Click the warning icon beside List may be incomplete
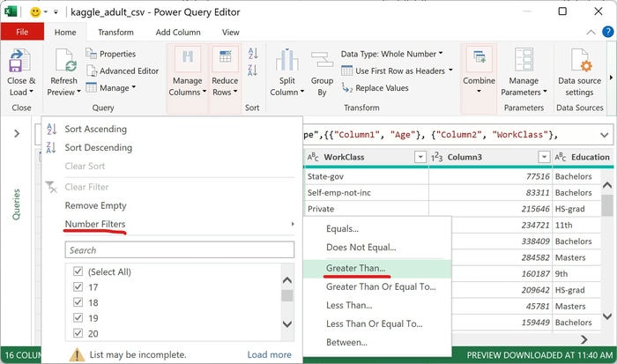The width and height of the screenshot is (617, 364). (77, 354)
